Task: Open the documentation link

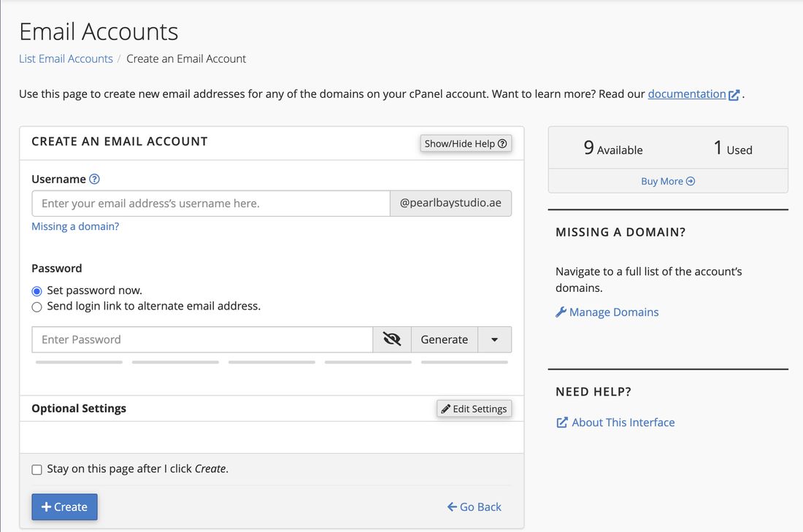Action: pos(687,94)
